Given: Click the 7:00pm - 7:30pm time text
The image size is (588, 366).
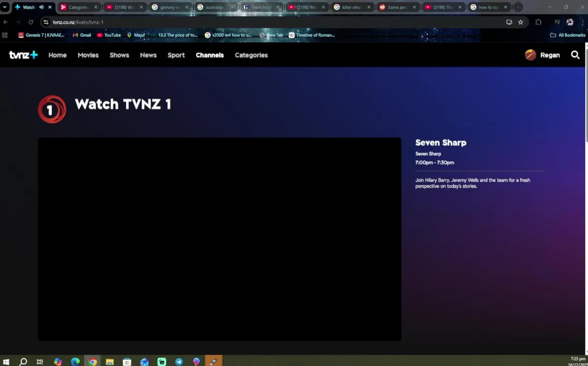Looking at the screenshot, I should pyautogui.click(x=434, y=162).
